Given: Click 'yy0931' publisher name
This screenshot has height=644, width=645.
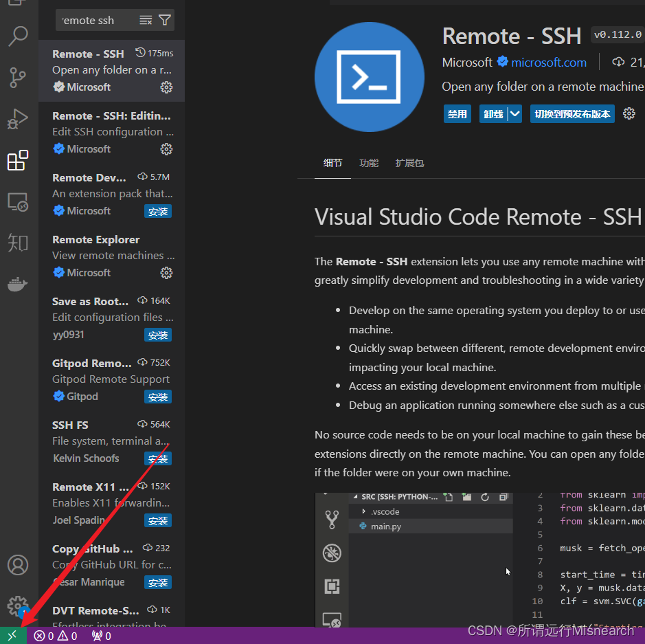Looking at the screenshot, I should [x=68, y=335].
